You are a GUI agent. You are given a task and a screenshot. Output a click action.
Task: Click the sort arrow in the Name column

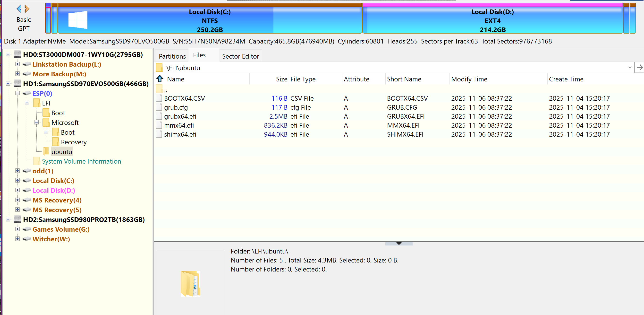point(160,79)
